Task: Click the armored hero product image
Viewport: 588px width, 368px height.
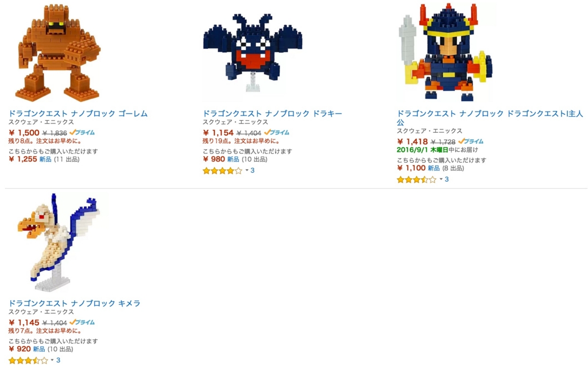Action: (x=446, y=52)
